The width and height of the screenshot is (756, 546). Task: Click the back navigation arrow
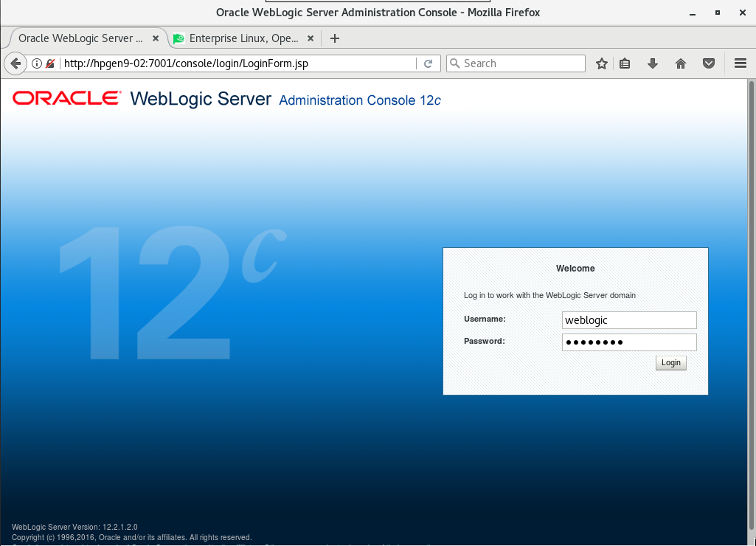pos(15,63)
